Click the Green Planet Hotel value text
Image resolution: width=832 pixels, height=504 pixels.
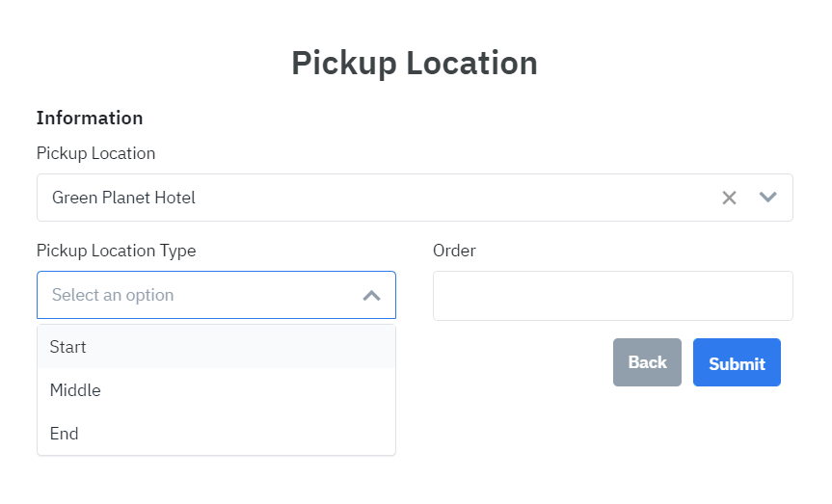[123, 198]
